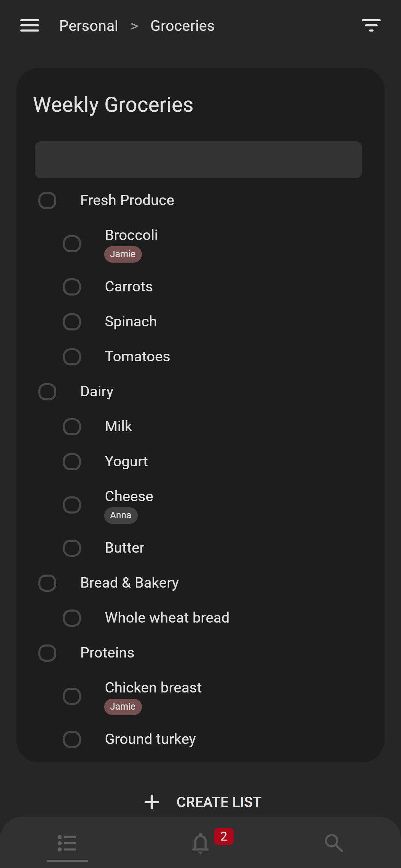Open the hamburger navigation menu
The width and height of the screenshot is (401, 868).
coord(30,26)
